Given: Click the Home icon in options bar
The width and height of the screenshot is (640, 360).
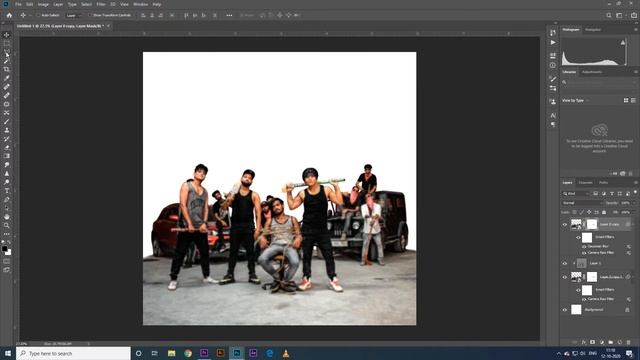Looking at the screenshot, I should click(x=9, y=16).
